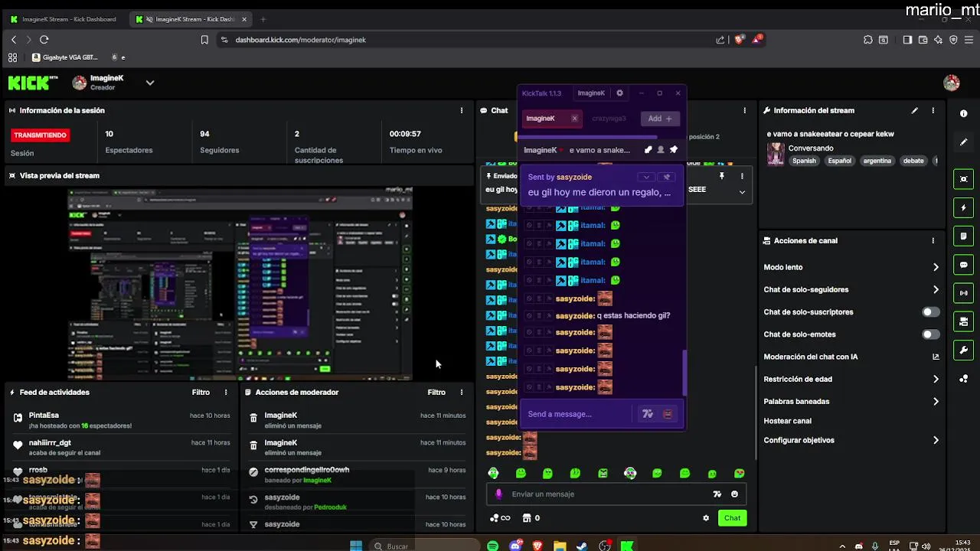980x551 pixels.
Task: Open the creator account dropdown chevron
Action: pos(150,83)
